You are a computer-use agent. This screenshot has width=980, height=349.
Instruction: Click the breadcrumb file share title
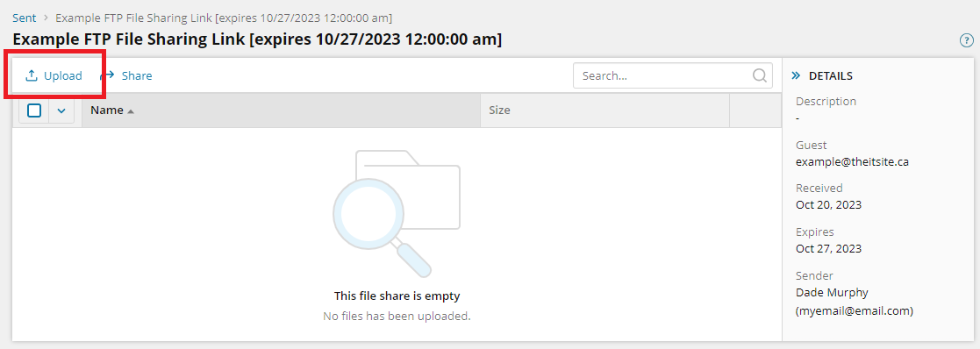(x=225, y=18)
